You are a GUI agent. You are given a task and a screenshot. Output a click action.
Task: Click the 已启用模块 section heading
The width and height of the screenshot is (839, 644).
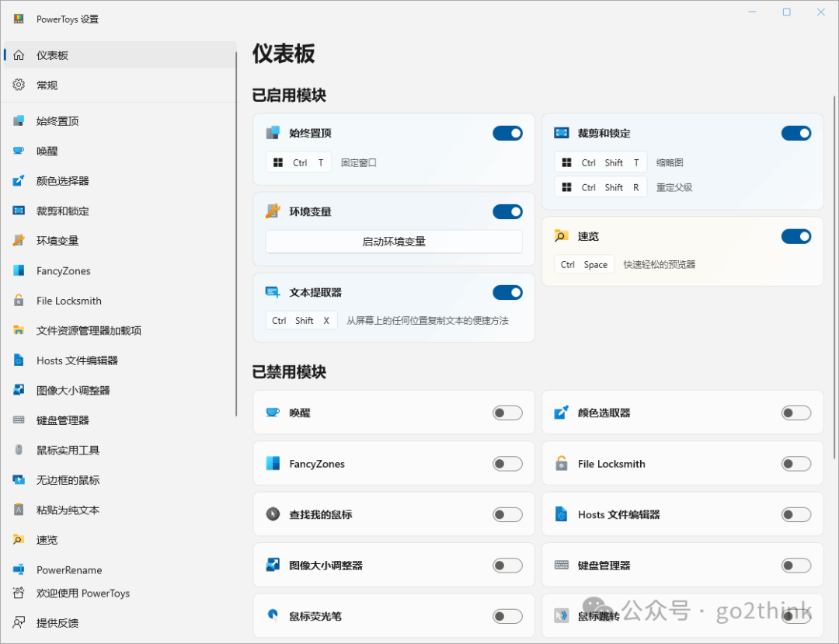point(289,96)
